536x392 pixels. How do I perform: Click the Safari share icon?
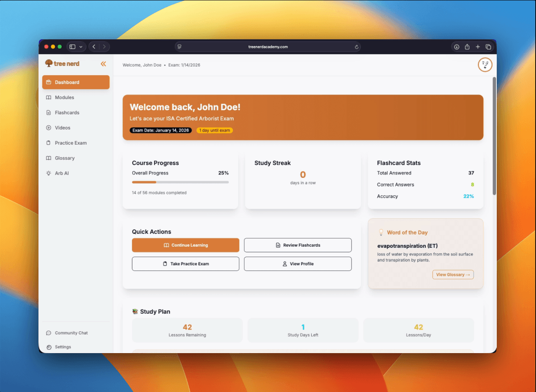pyautogui.click(x=467, y=47)
